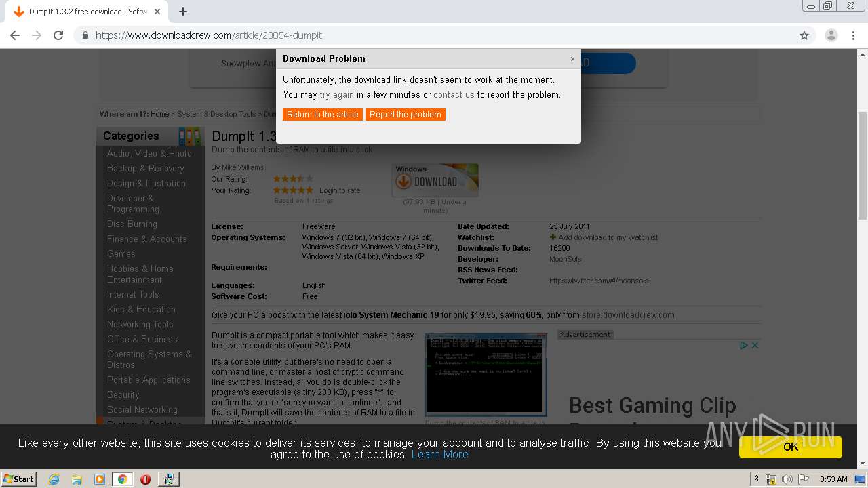Accept cookies with OK button

coord(791,447)
